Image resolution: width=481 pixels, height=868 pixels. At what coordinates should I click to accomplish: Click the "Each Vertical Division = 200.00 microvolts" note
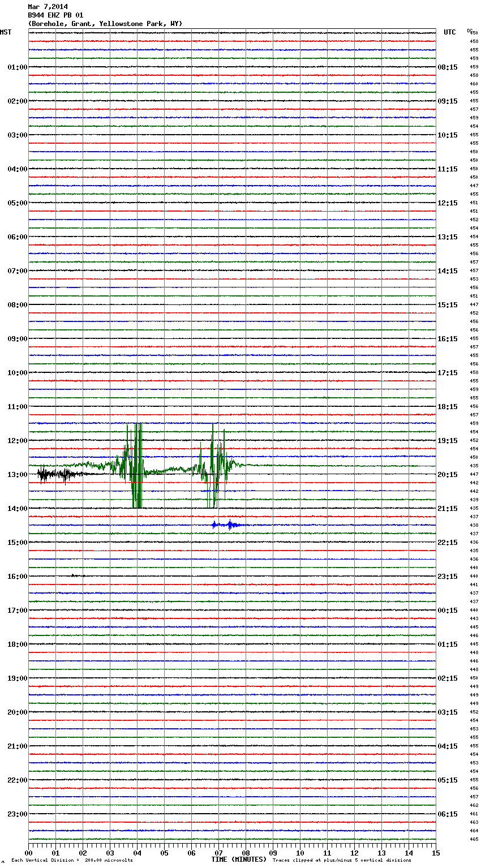point(72,860)
